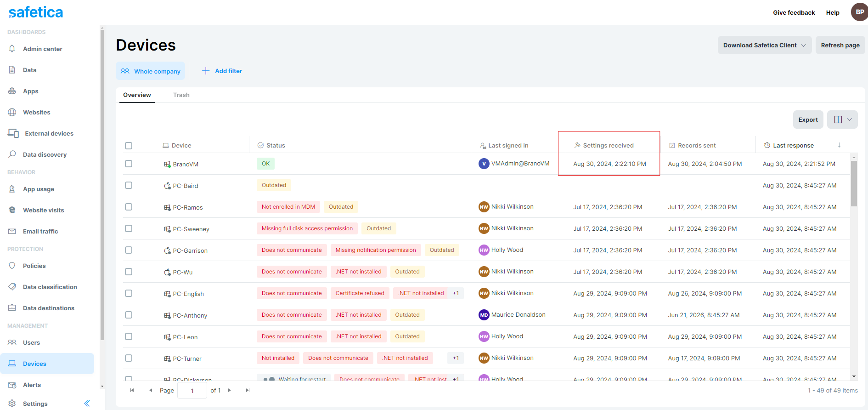The width and height of the screenshot is (868, 410).
Task: Open Admin center bell icon
Action: tap(12, 49)
